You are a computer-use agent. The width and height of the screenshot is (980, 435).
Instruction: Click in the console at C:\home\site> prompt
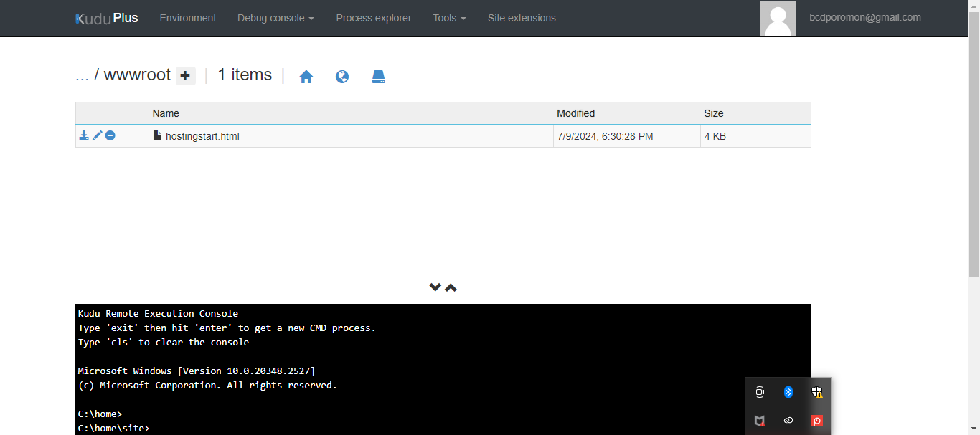[x=114, y=428]
